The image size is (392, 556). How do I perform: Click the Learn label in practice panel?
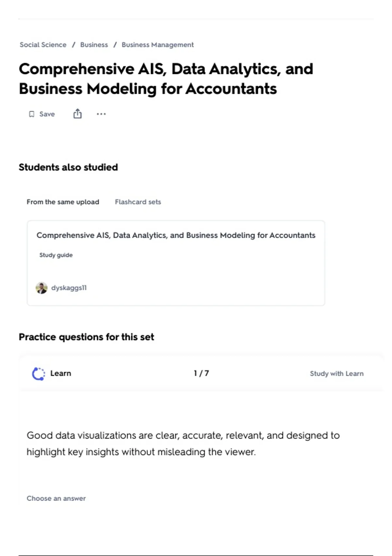pos(60,374)
